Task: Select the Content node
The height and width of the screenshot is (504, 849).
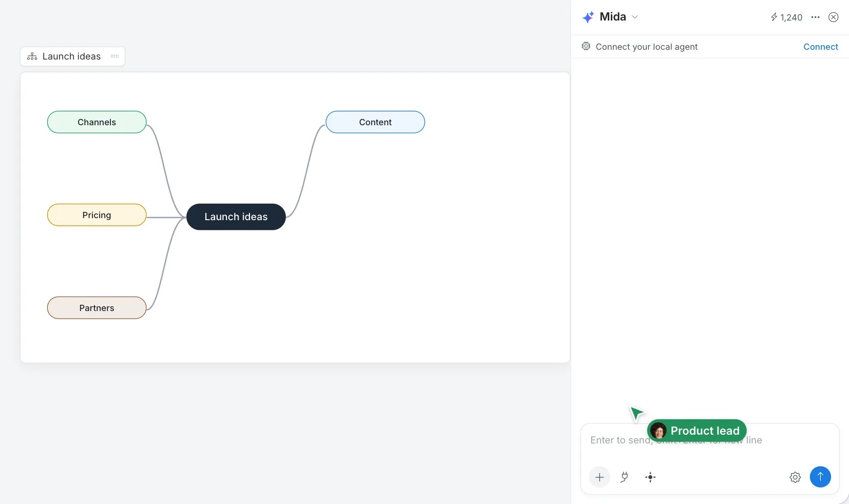Action: [x=375, y=122]
